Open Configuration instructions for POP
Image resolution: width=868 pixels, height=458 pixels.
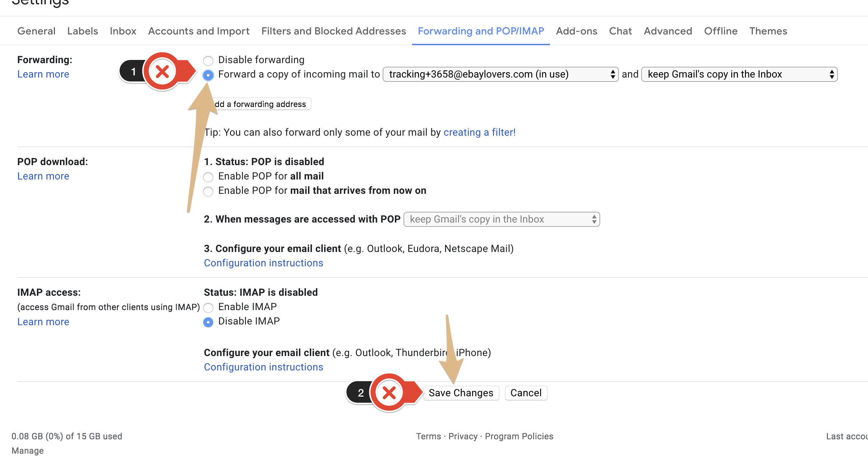click(x=263, y=263)
